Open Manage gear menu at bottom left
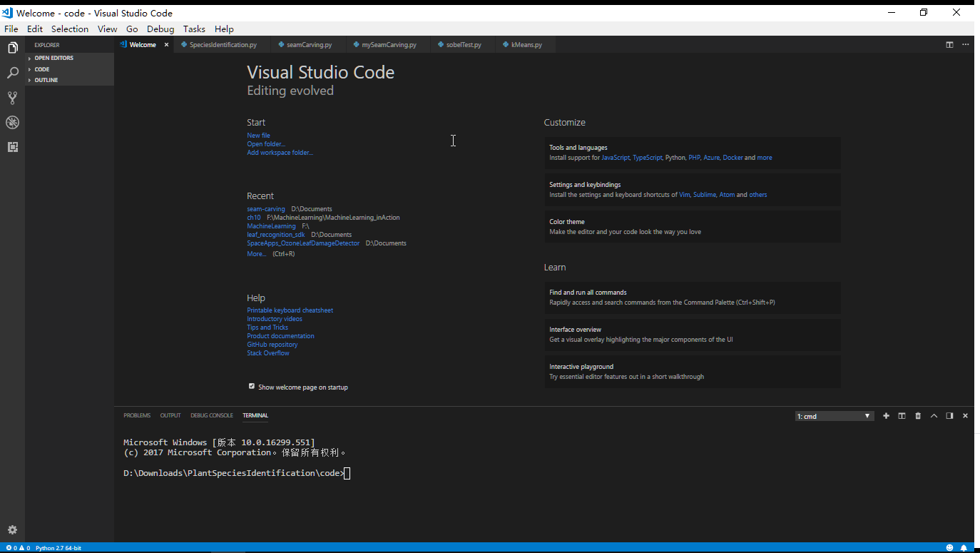Viewport: 980px width, 553px height. point(12,530)
